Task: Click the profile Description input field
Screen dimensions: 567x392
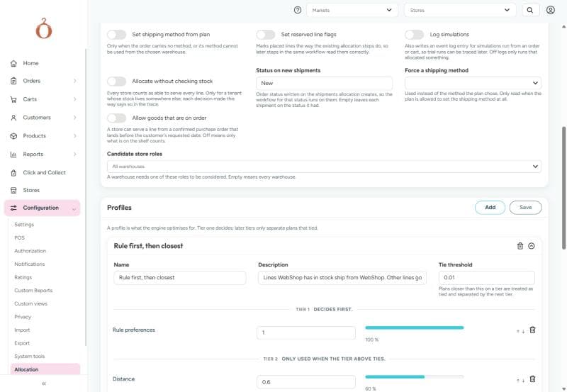Action: coord(342,278)
